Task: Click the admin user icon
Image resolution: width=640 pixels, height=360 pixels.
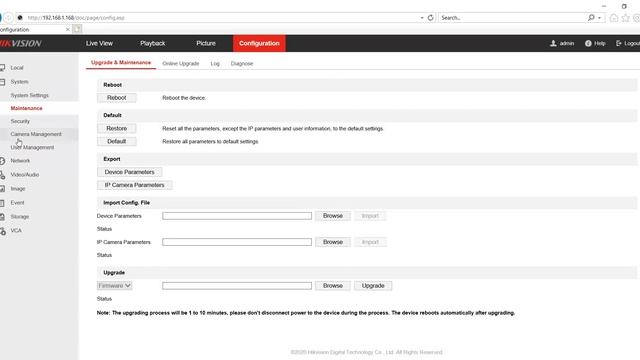Action: click(x=553, y=43)
